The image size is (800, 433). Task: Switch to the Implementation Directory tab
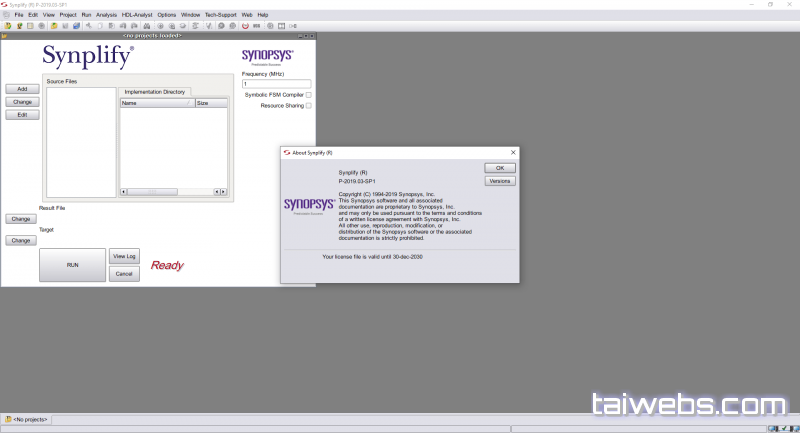point(154,92)
